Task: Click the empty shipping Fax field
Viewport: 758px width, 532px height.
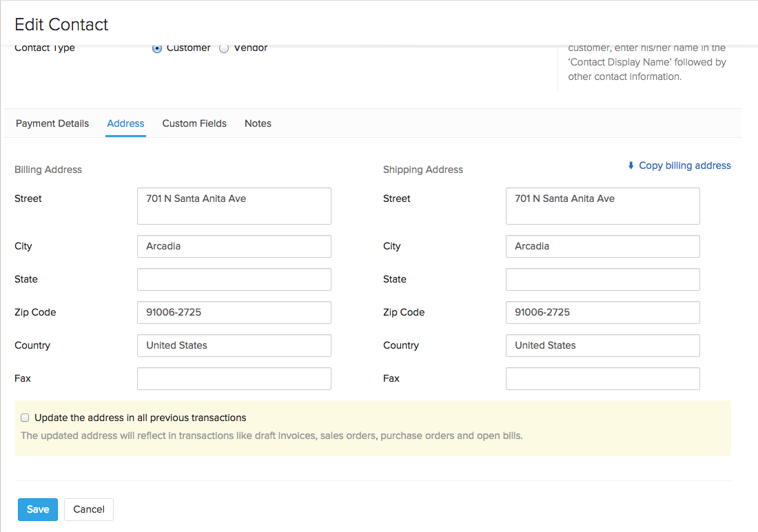Action: tap(602, 378)
